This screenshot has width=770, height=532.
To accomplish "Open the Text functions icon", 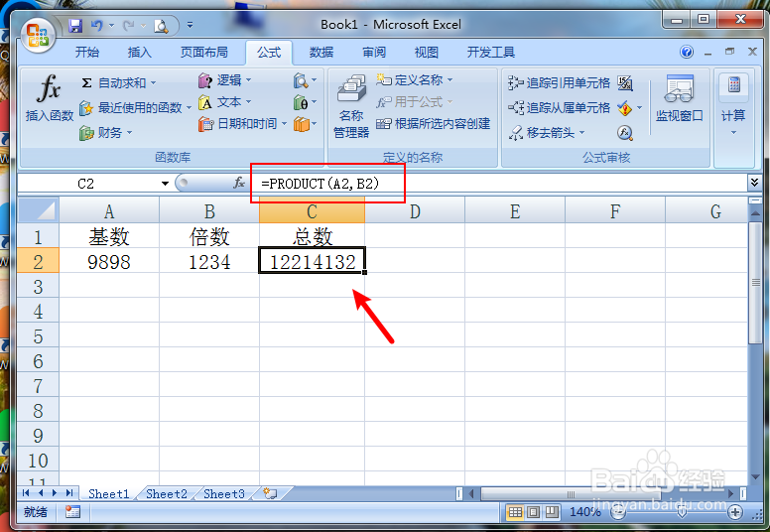I will click(205, 102).
